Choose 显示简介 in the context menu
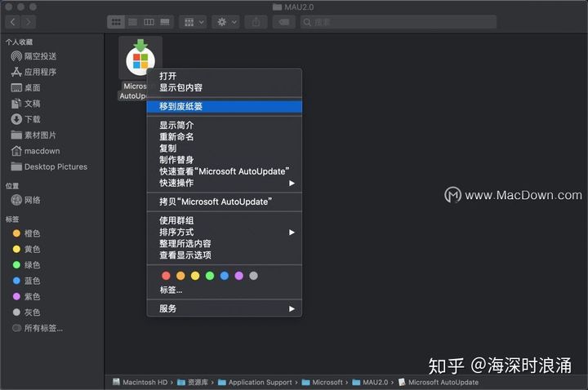The height and width of the screenshot is (390, 588). pos(225,125)
